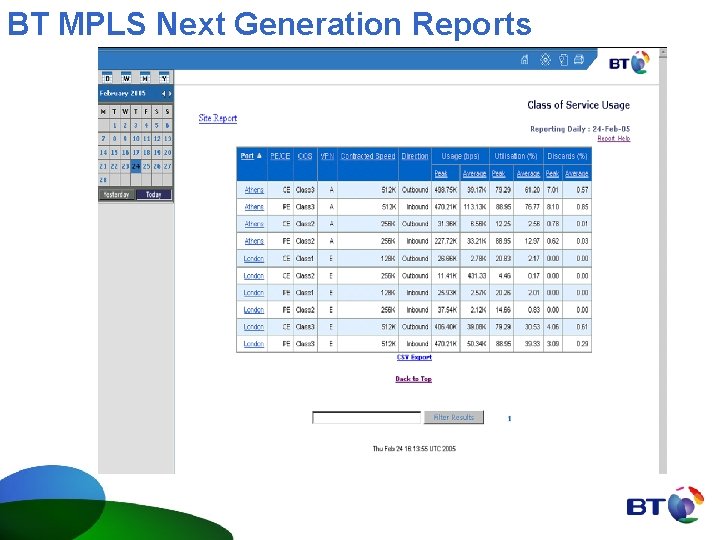Screen dimensions: 720x540
Task: Open London link in CE Class1 Outbound row
Action: click(253, 259)
